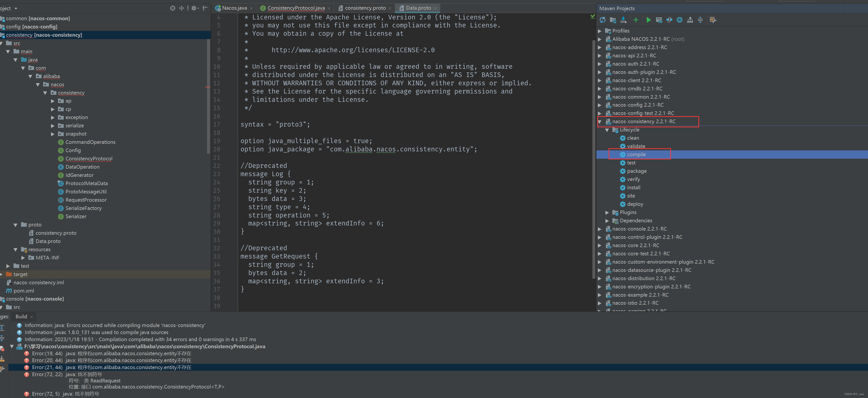Click Scroll from Source target icon
Viewport: 868px width, 398px height.
(172, 8)
